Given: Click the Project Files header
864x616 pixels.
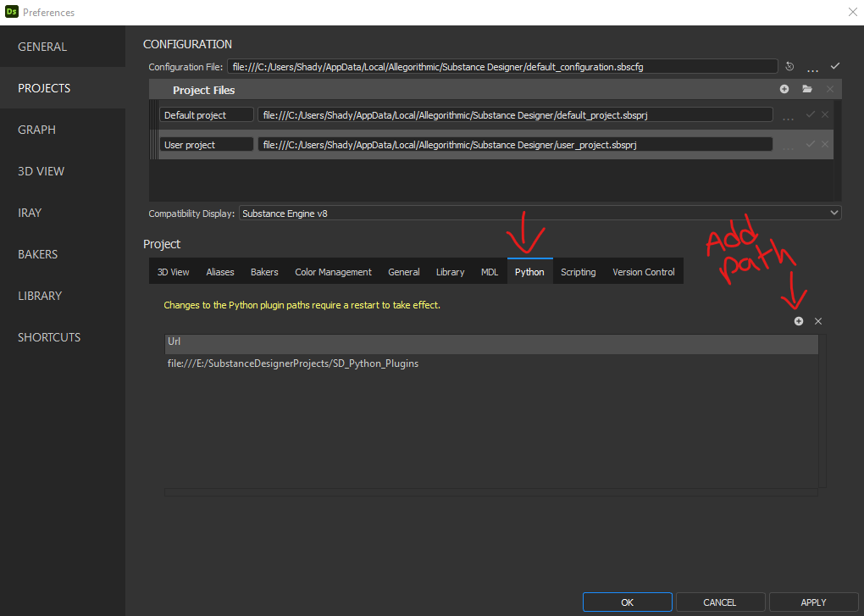Looking at the screenshot, I should (x=204, y=90).
